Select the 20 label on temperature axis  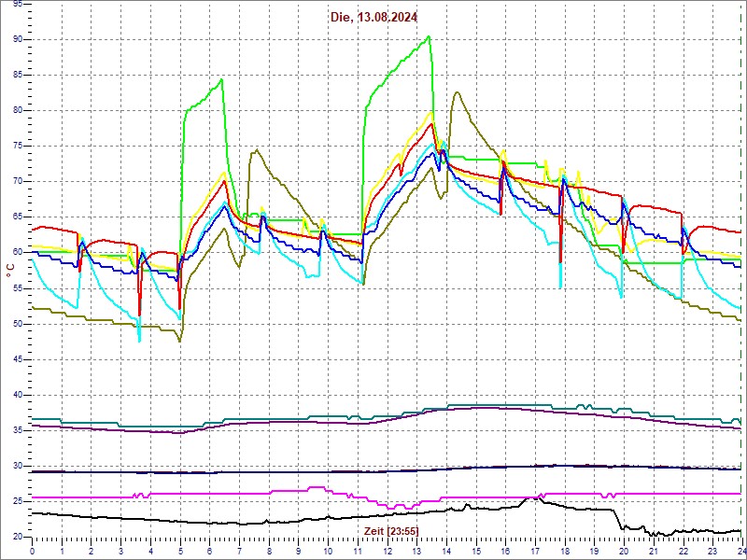point(18,538)
